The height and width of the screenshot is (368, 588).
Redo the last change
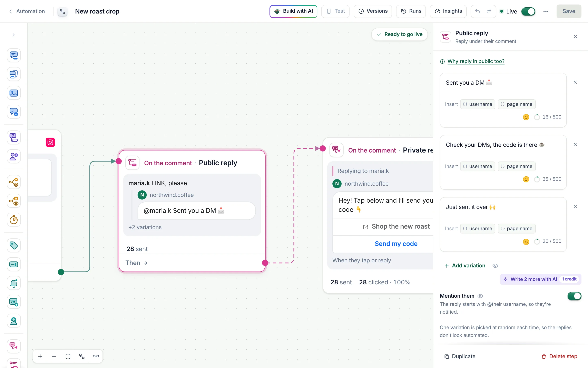point(489,11)
